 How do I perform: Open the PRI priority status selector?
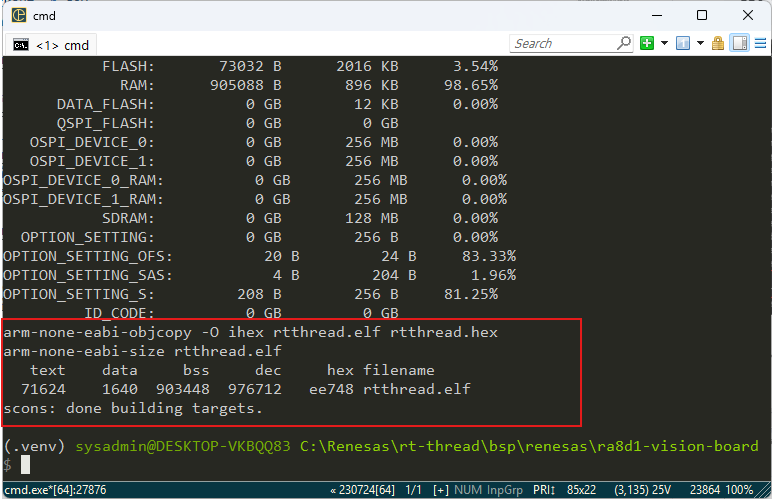click(x=544, y=490)
